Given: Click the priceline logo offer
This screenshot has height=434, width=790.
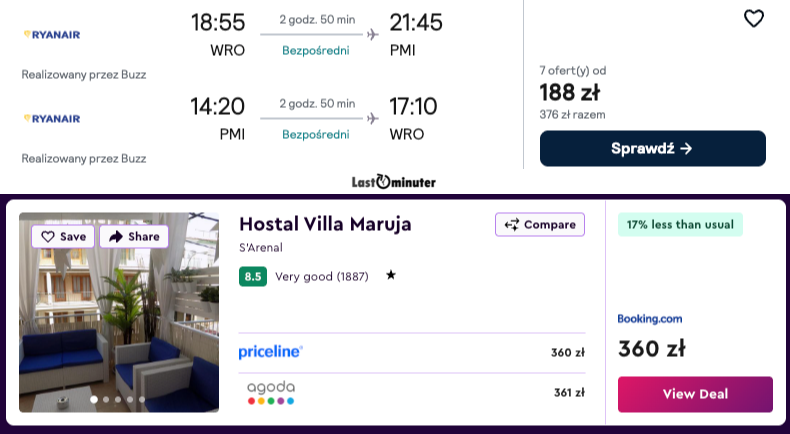Looking at the screenshot, I should 271,352.
